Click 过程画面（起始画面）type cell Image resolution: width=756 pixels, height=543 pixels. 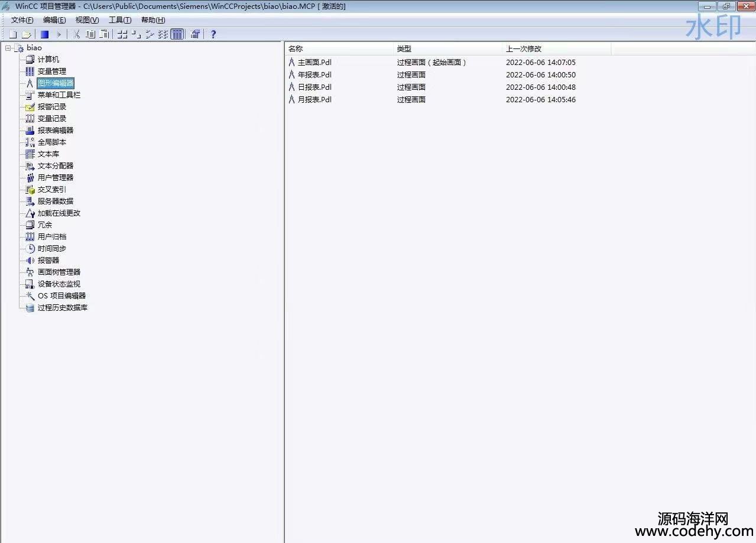[432, 63]
